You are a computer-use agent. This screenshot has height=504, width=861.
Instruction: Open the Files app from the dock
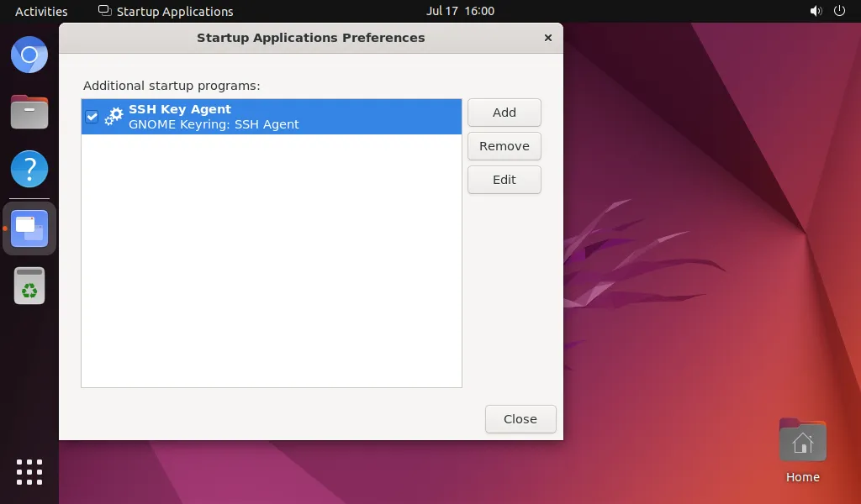coord(29,112)
